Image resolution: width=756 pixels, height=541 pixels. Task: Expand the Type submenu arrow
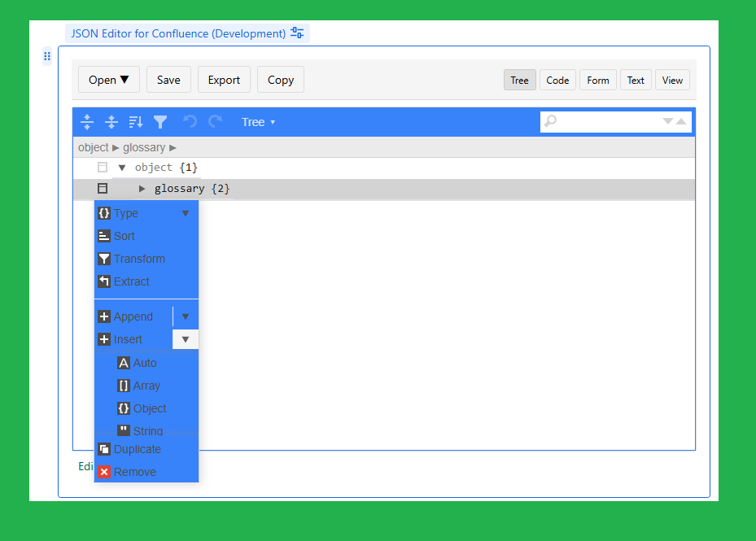pos(186,213)
